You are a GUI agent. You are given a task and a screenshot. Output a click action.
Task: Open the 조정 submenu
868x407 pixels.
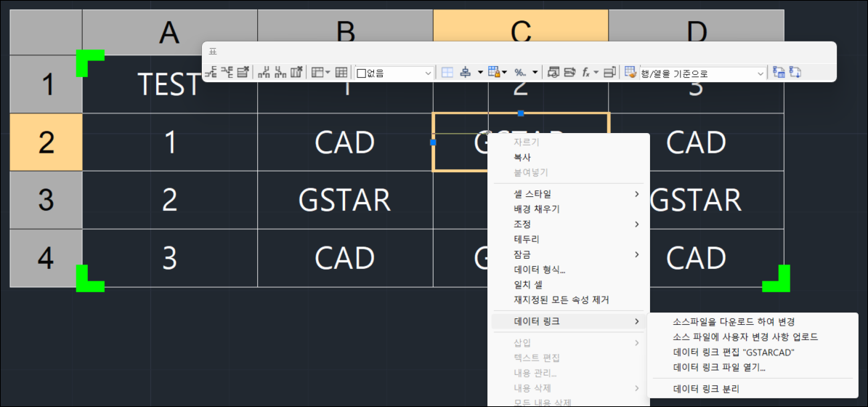click(x=568, y=225)
